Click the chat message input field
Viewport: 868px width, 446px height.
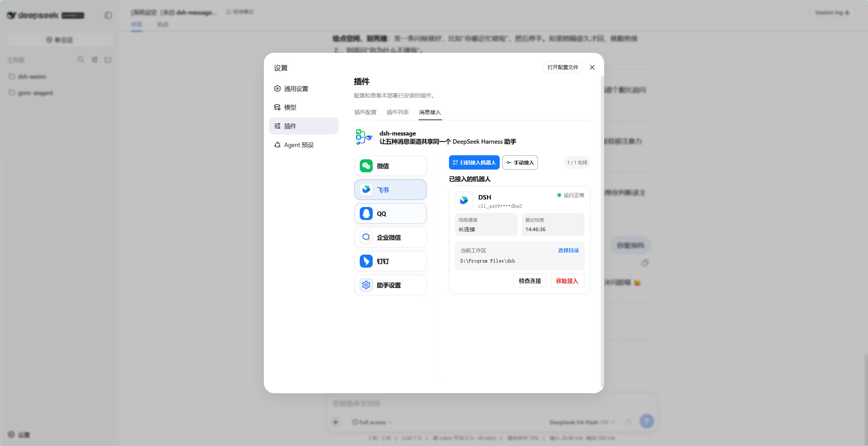tap(492, 403)
